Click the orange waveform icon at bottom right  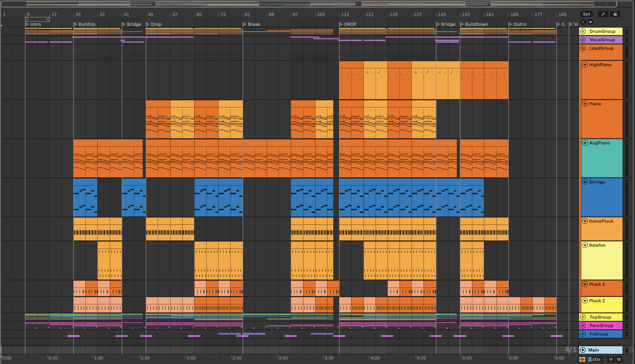click(x=582, y=359)
